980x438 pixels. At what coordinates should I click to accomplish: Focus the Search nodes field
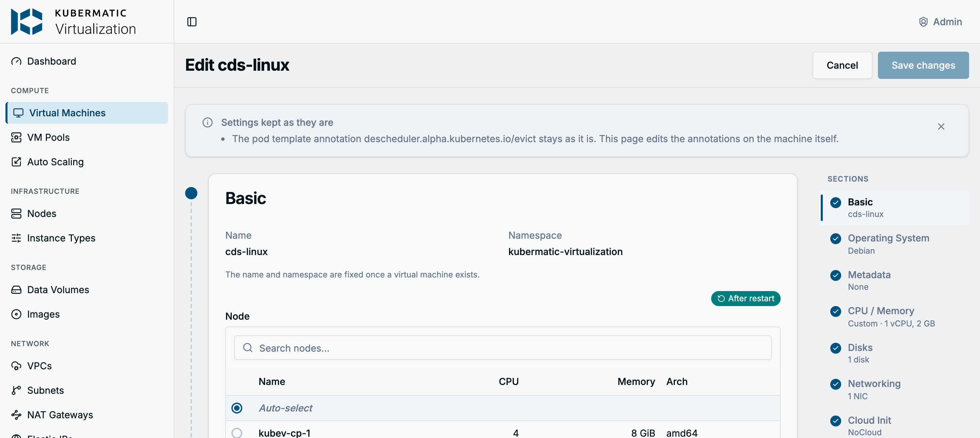tap(503, 348)
